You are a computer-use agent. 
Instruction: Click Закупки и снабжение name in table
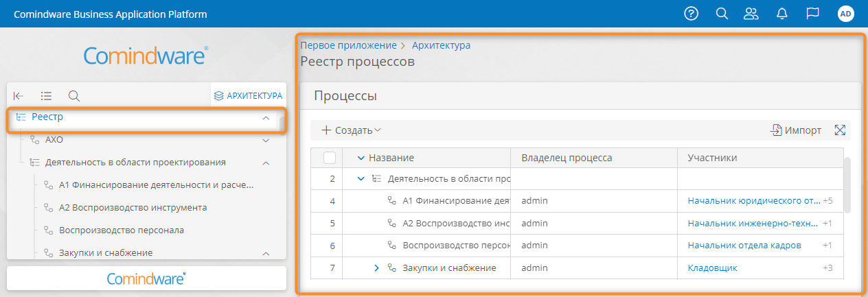coord(449,268)
